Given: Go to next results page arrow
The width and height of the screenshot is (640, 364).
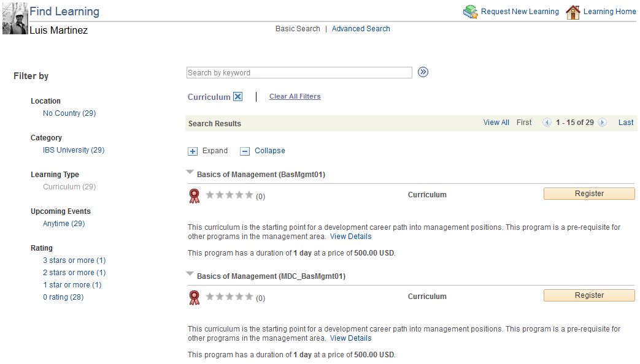Looking at the screenshot, I should [x=602, y=122].
